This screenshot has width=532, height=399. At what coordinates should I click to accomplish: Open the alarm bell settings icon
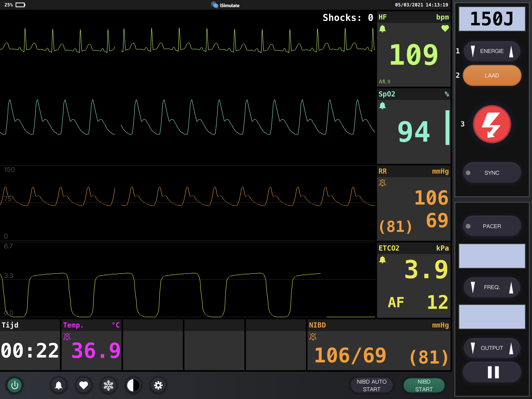coord(58,385)
